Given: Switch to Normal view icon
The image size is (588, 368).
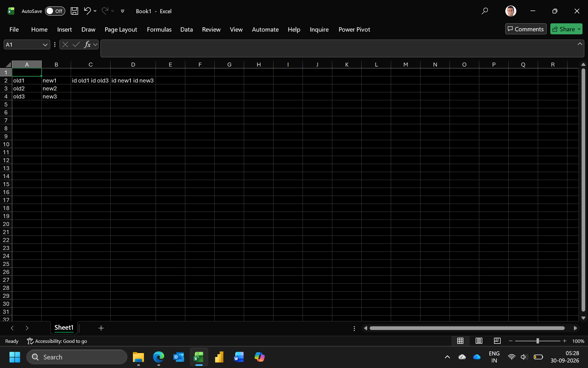Looking at the screenshot, I should tap(460, 341).
